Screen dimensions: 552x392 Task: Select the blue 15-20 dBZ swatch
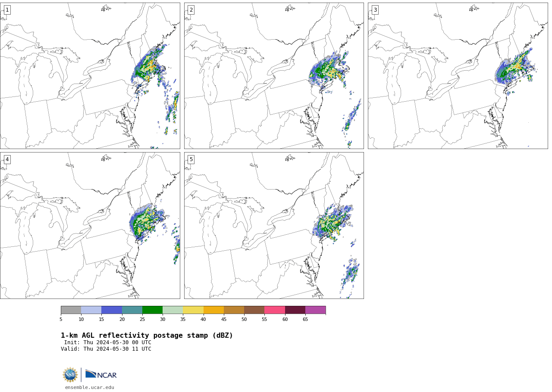(x=112, y=310)
